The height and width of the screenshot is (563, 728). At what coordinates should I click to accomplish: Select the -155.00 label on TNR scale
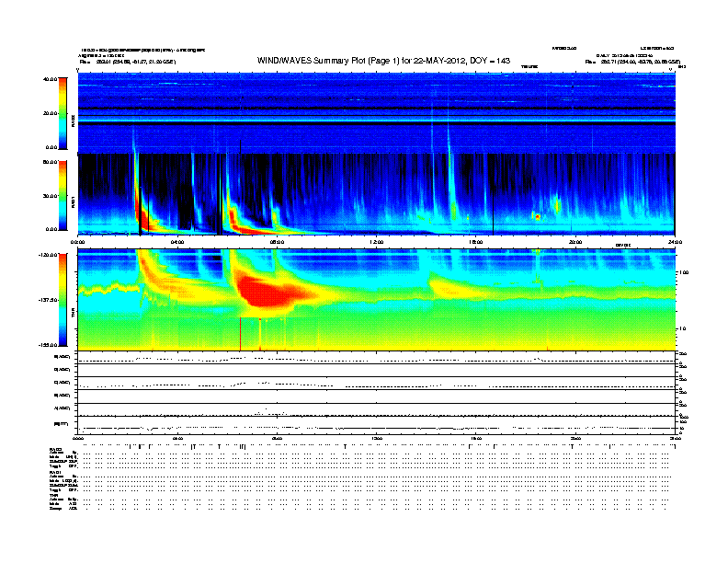tap(49, 345)
